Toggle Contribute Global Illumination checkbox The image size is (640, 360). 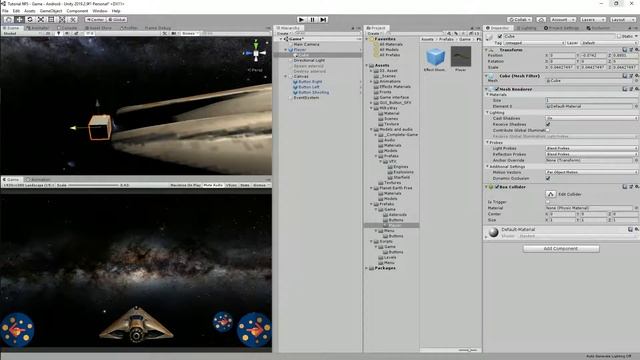click(x=548, y=130)
